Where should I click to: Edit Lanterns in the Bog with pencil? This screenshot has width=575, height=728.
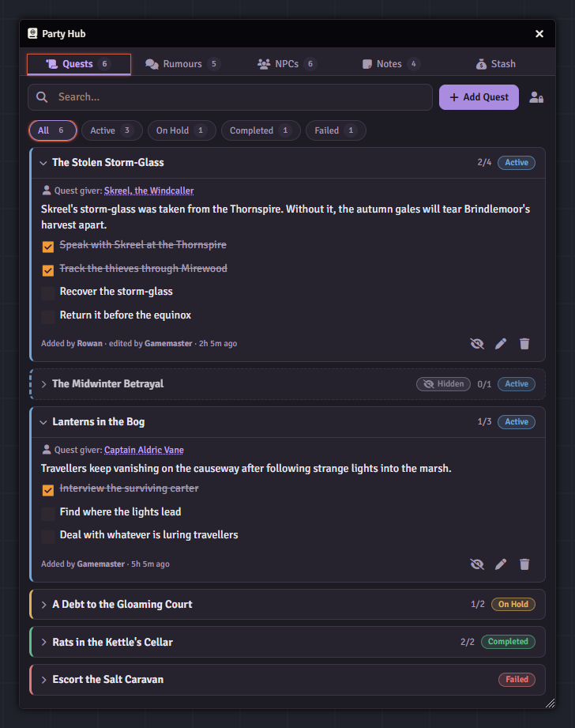(501, 564)
